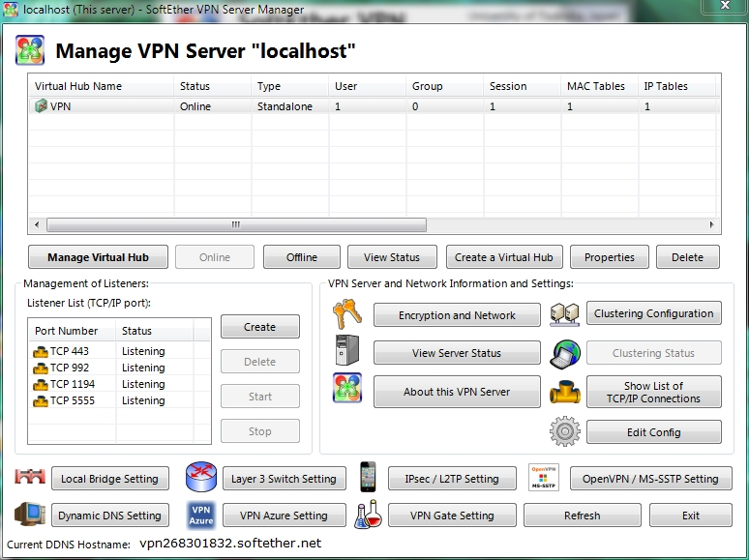This screenshot has height=560, width=749.
Task: Click the OpenVPN MS-SSTP logo icon
Action: point(544,477)
